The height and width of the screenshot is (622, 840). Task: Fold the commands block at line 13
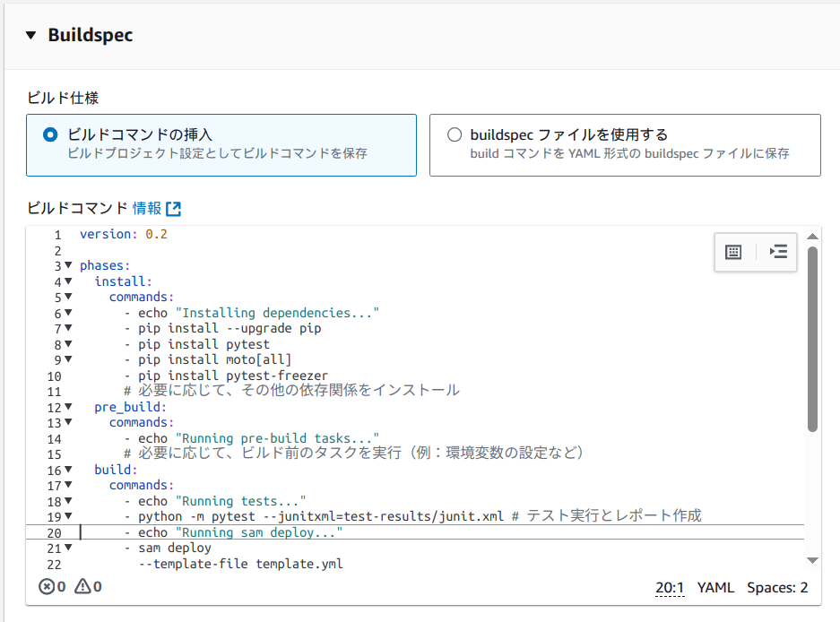click(68, 422)
